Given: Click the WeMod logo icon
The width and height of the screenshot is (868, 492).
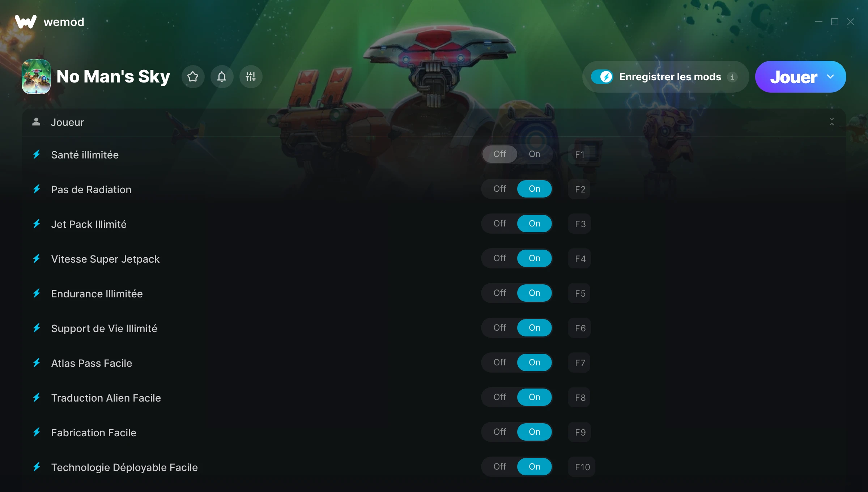Looking at the screenshot, I should click(x=26, y=22).
